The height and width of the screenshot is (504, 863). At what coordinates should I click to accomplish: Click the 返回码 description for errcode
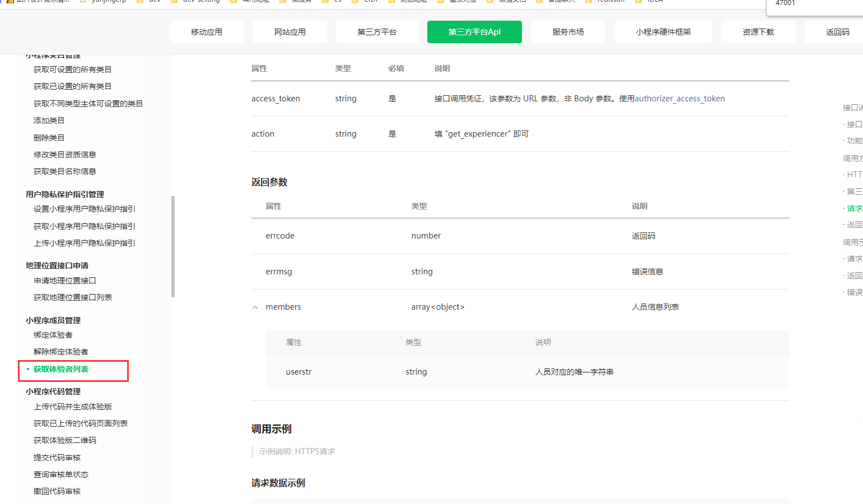pyautogui.click(x=643, y=236)
